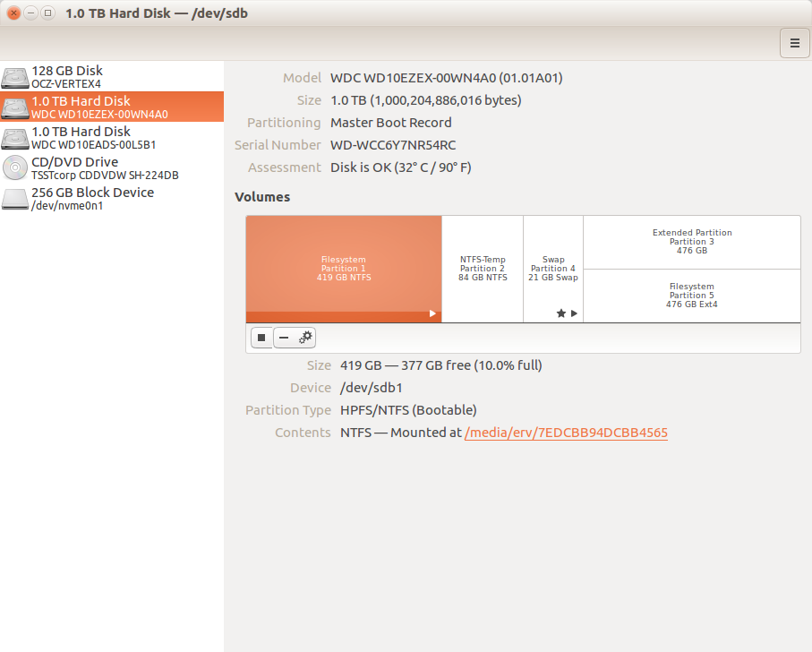
Task: Click the mounted play indicator on Partition 1
Action: [432, 313]
